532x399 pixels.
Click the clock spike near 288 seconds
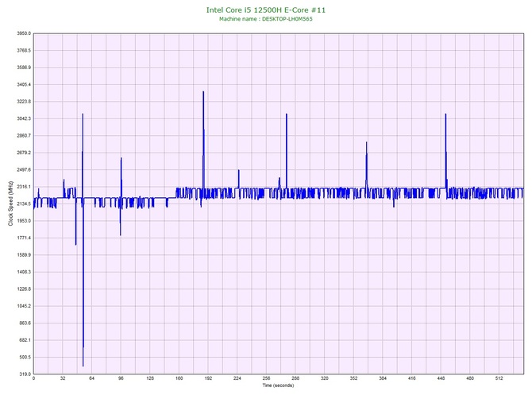[287, 151]
